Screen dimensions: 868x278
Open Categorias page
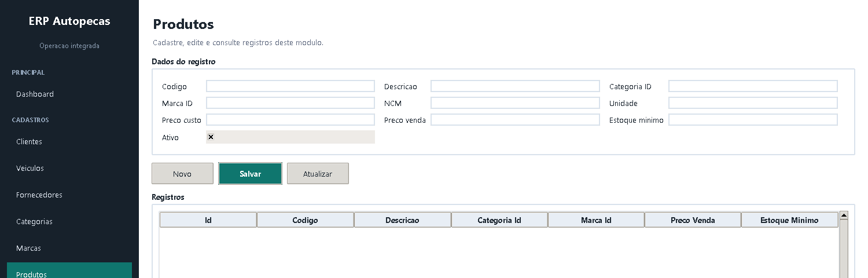point(69,221)
